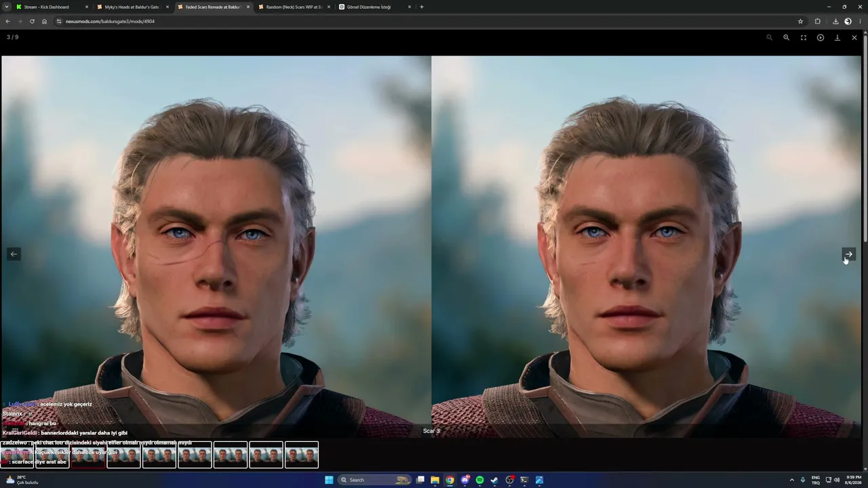Zoom out of the gallery image

(769, 37)
